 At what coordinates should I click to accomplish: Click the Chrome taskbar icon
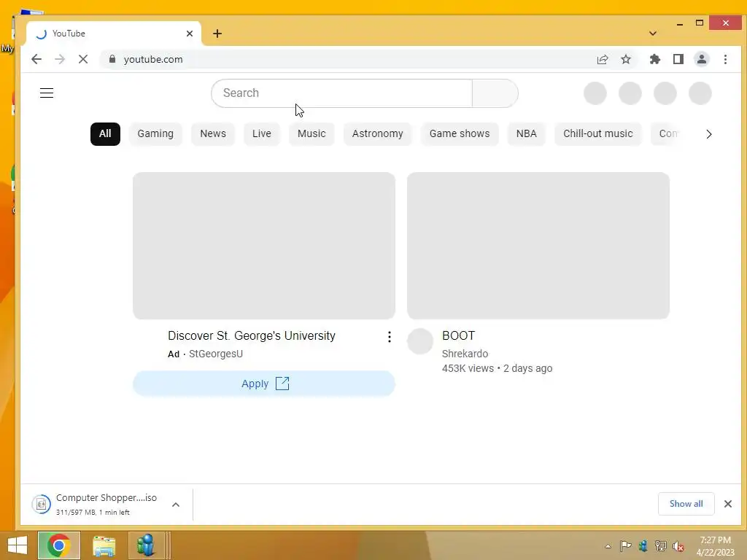click(x=58, y=545)
